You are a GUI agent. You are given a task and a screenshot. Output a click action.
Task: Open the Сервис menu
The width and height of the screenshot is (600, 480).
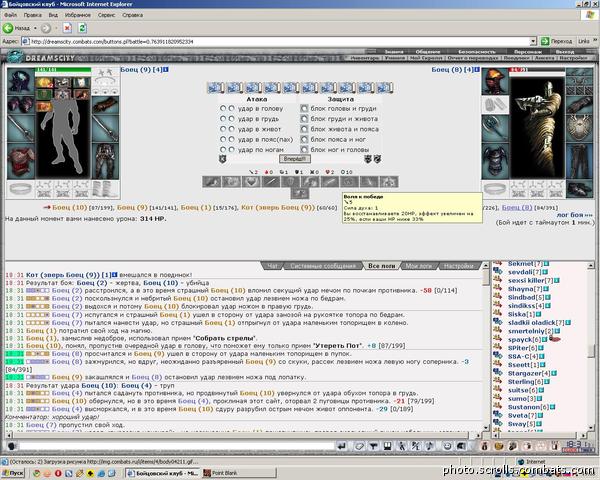click(x=106, y=15)
